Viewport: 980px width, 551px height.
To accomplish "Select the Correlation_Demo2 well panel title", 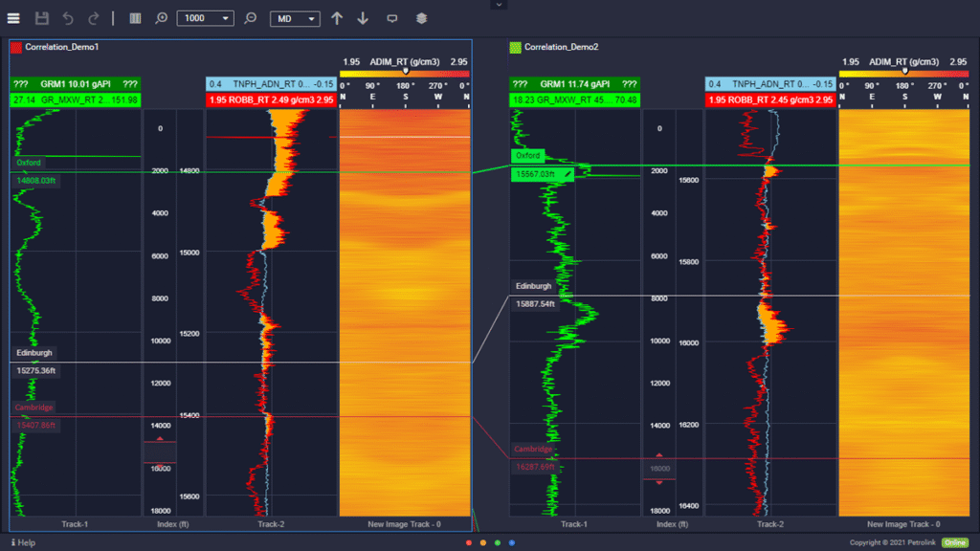I will point(560,46).
